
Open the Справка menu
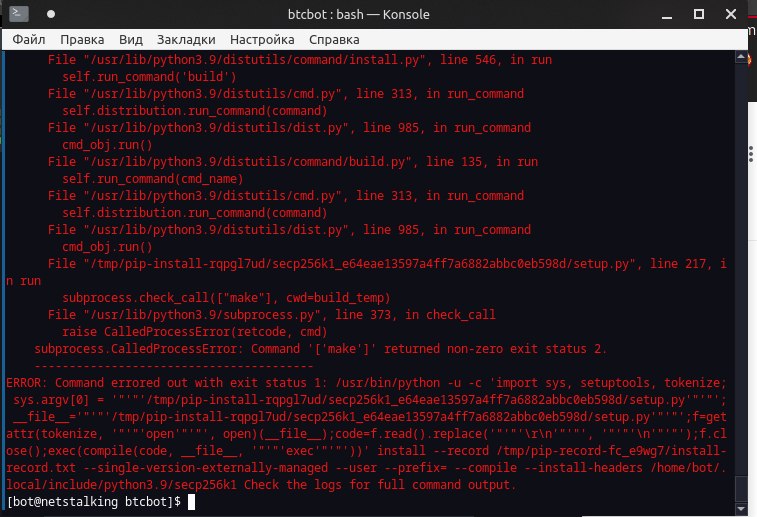(x=334, y=40)
